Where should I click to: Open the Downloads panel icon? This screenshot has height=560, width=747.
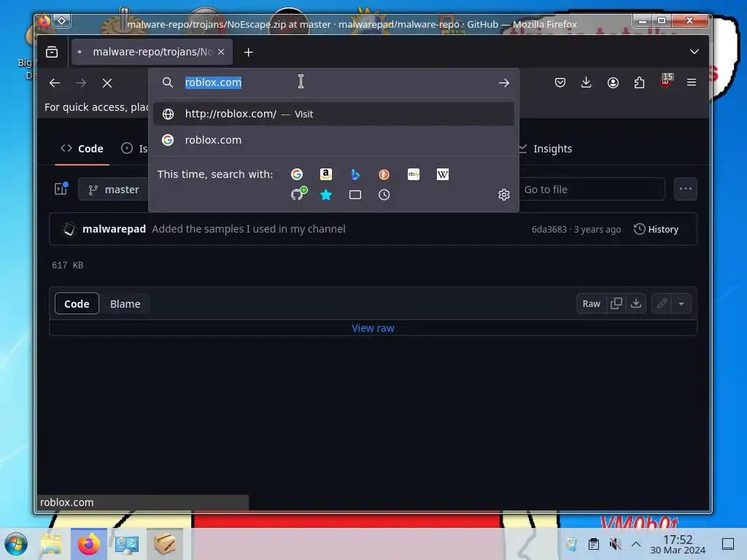(x=587, y=82)
